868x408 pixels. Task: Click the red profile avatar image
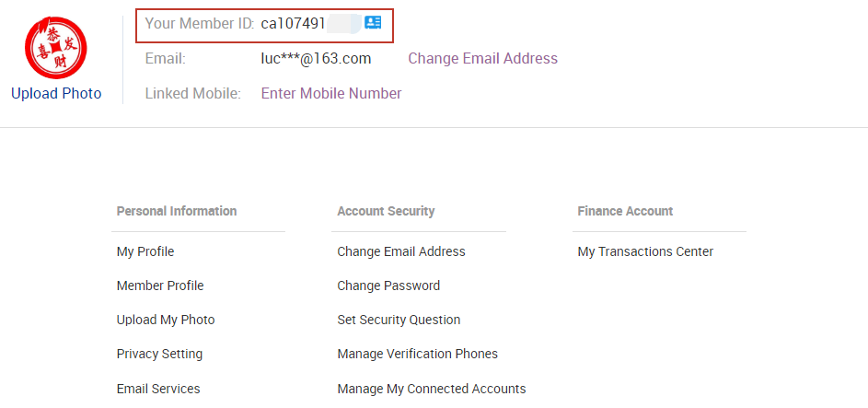pos(55,46)
